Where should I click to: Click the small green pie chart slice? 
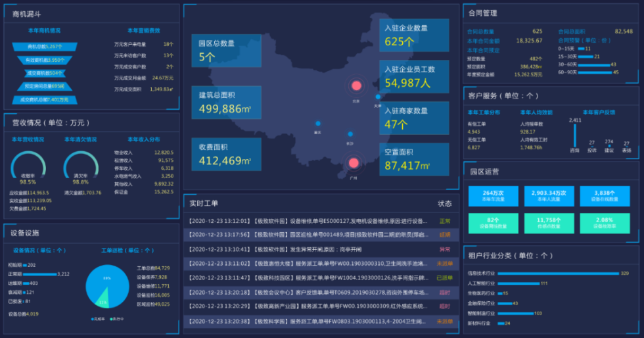pos(103,300)
